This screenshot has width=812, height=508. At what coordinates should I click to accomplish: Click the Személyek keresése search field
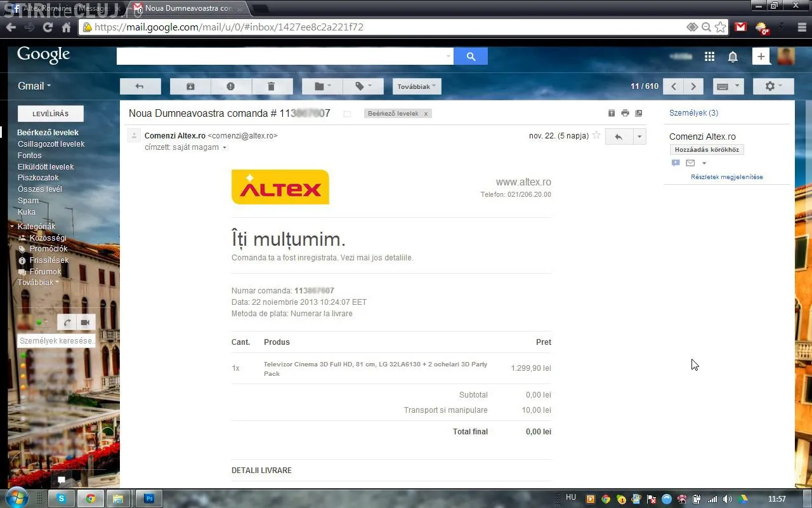(x=56, y=341)
